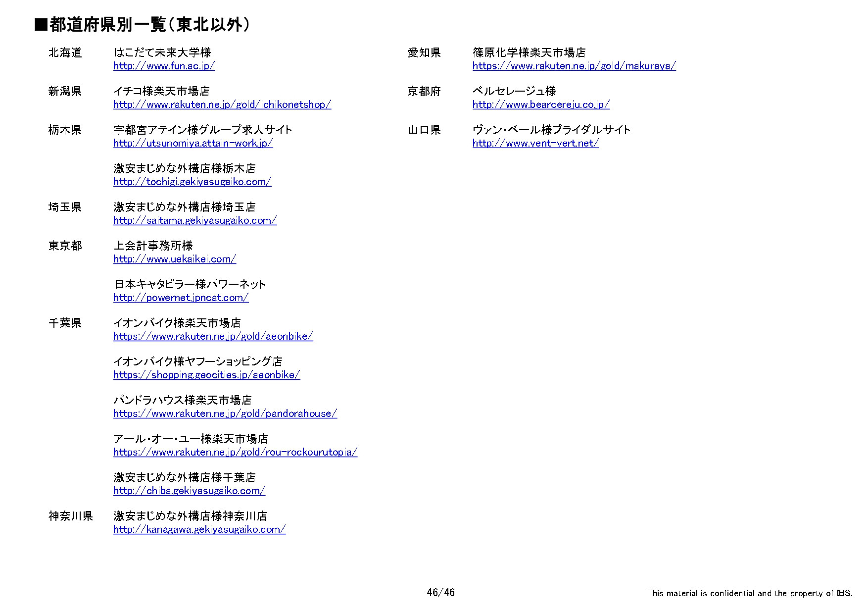Click the 東京都 prefecture label
The height and width of the screenshot is (614, 868).
coord(65,246)
